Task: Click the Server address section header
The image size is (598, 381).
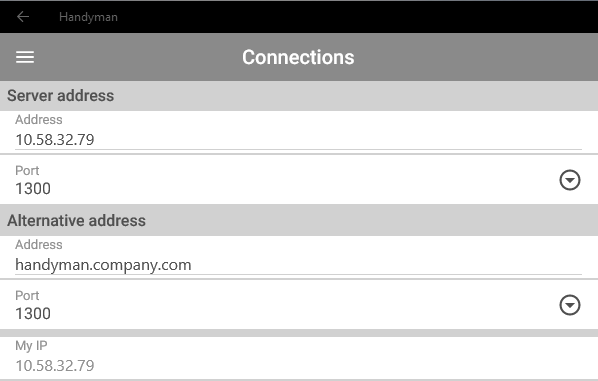Action: pyautogui.click(x=61, y=96)
